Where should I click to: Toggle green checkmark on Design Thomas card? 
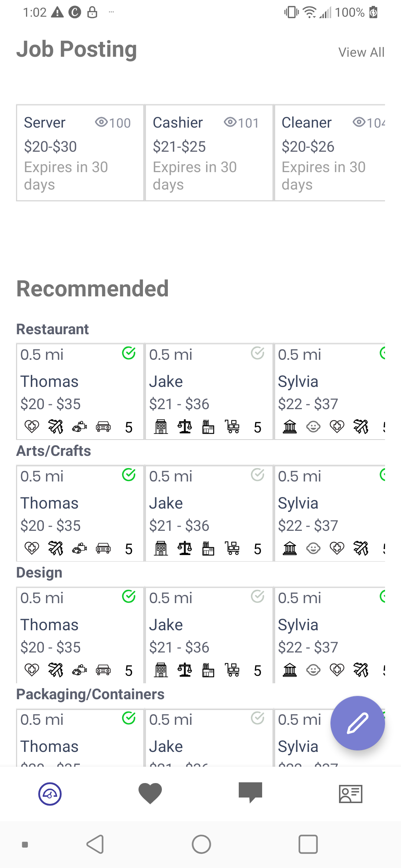coord(129,596)
